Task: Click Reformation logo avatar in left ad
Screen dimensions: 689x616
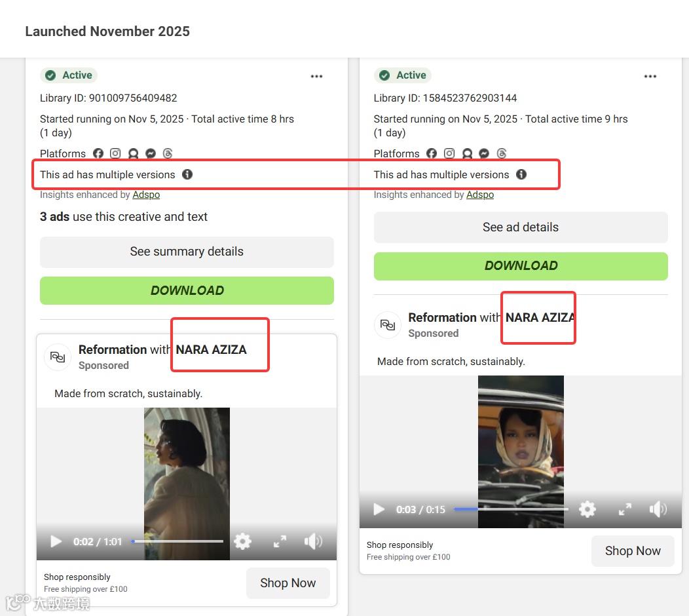Action: tap(58, 357)
